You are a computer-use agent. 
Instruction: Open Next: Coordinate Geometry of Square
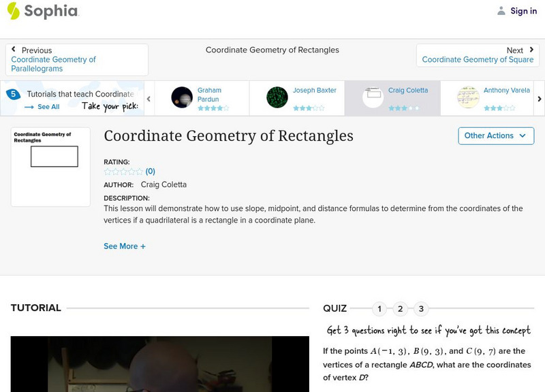(x=478, y=55)
